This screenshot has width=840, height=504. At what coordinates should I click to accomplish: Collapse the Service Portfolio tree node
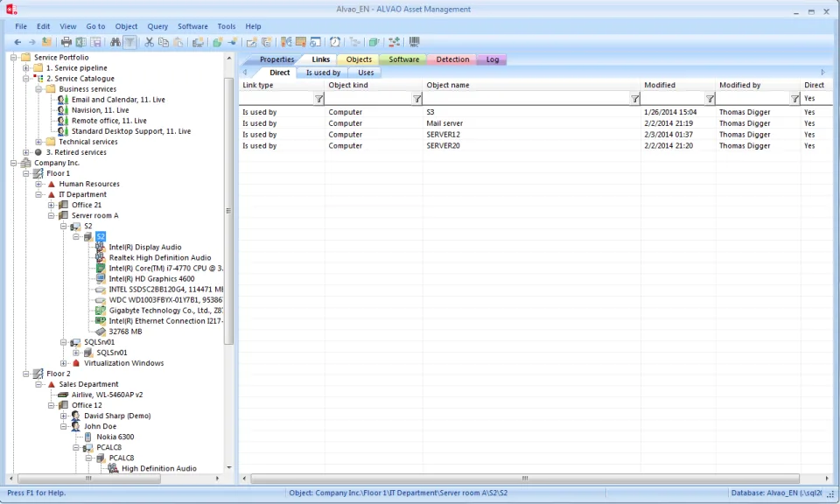[x=13, y=57]
